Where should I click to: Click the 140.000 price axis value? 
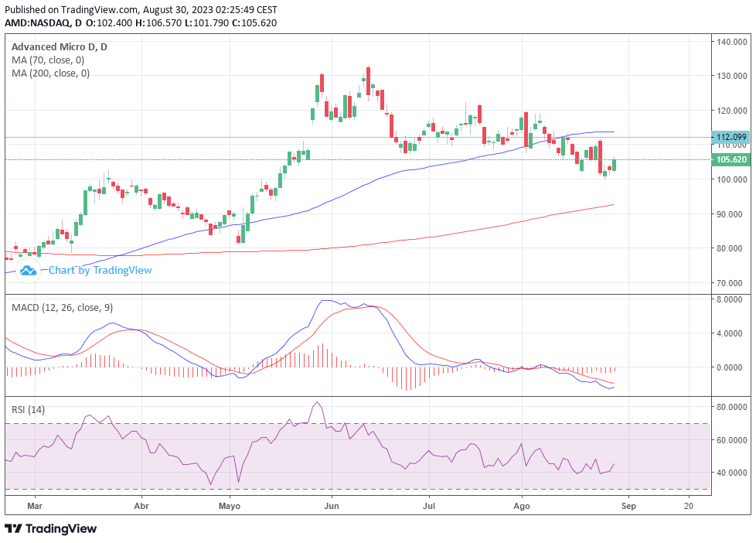tap(732, 42)
